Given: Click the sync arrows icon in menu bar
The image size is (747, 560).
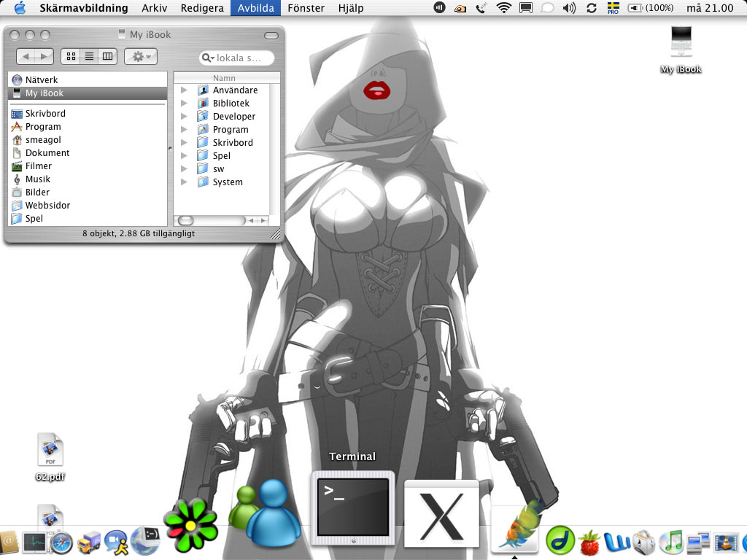Looking at the screenshot, I should [591, 7].
